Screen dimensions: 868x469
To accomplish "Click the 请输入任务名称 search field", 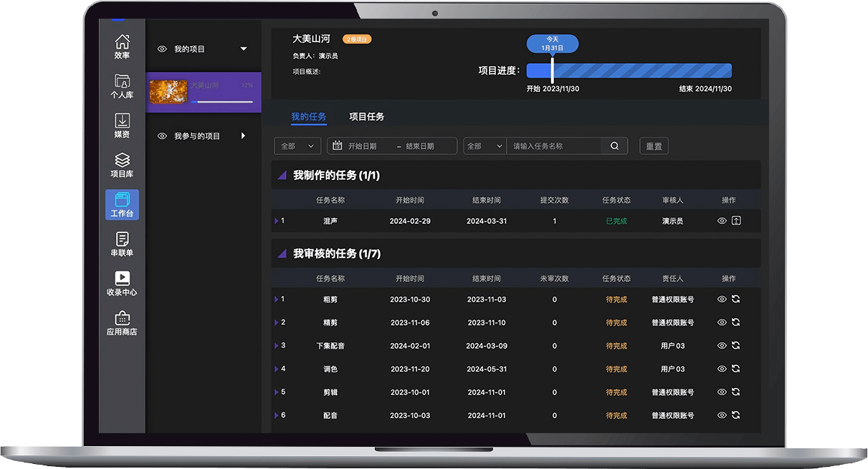I will tap(553, 146).
